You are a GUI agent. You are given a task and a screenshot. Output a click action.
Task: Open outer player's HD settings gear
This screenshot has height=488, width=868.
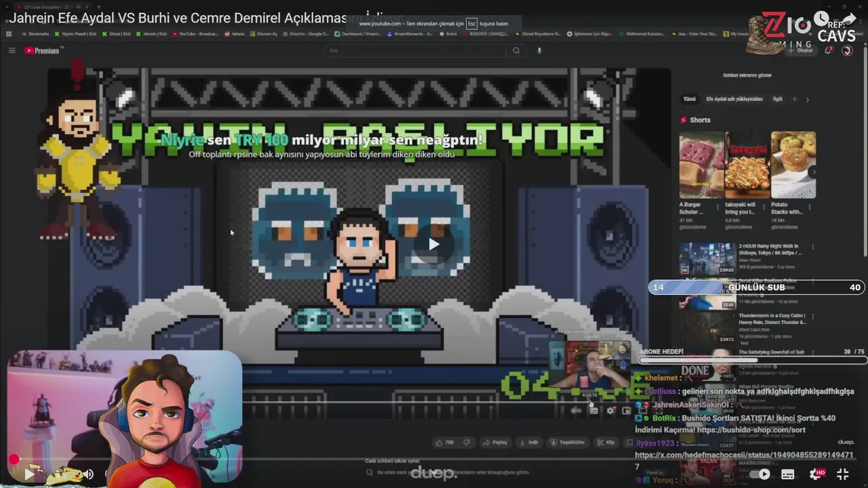(817, 474)
